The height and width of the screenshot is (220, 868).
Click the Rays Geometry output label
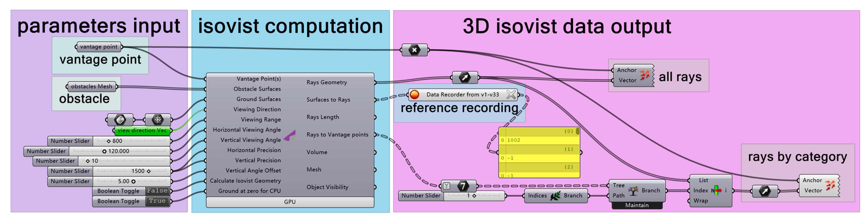[x=327, y=82]
